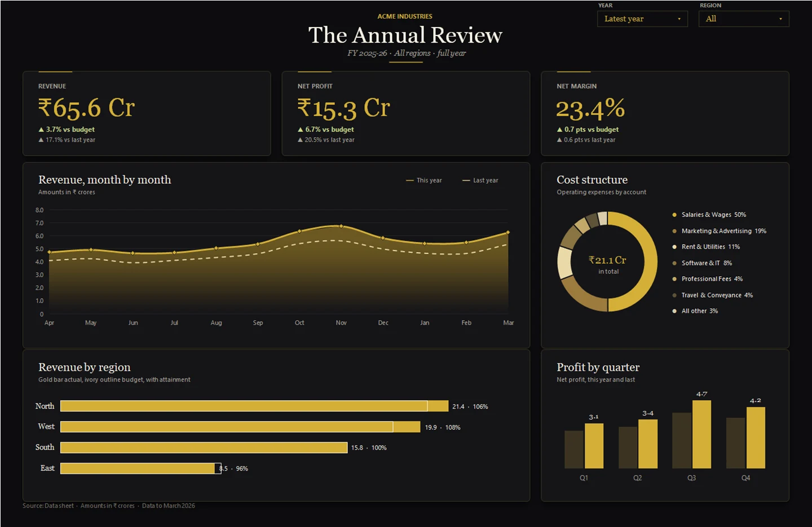Click '17.1% vs last year' under Revenue
The height and width of the screenshot is (527, 812).
pos(67,140)
